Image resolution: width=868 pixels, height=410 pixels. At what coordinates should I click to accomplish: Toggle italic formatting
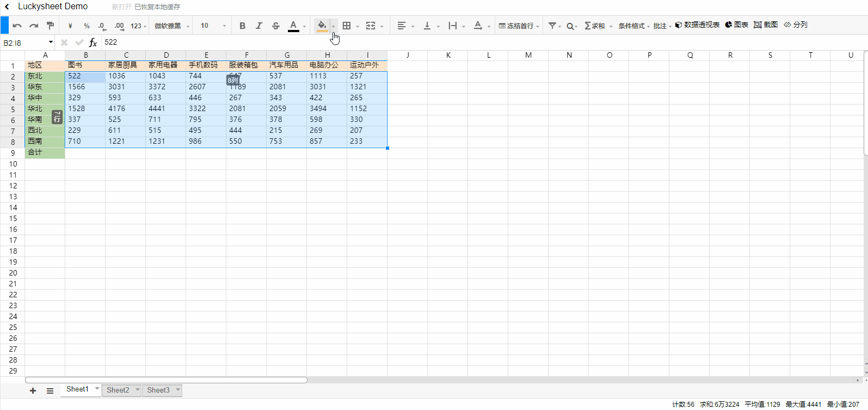(x=259, y=26)
